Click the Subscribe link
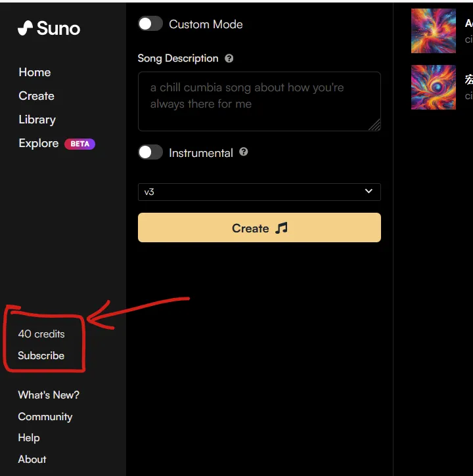 41,355
